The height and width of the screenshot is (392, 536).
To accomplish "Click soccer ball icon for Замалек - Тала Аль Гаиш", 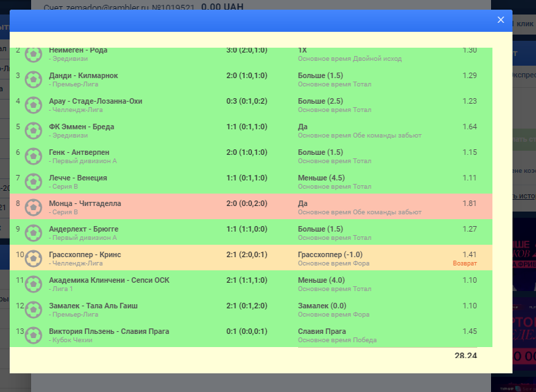I will point(33,310).
